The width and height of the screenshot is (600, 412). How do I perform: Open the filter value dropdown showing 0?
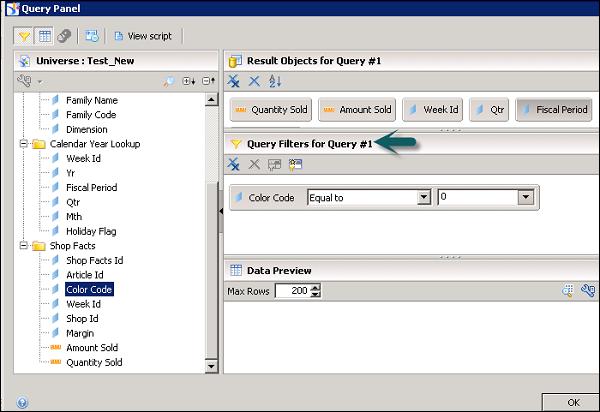click(x=524, y=198)
